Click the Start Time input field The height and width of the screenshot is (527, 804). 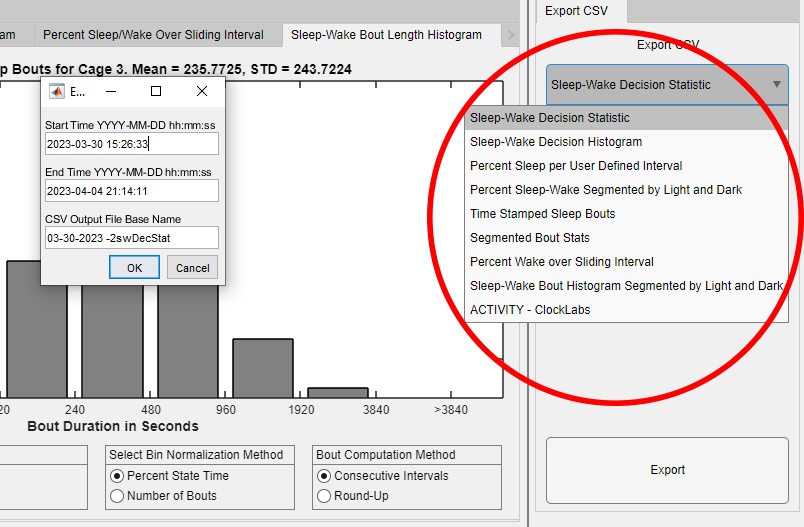(131, 144)
